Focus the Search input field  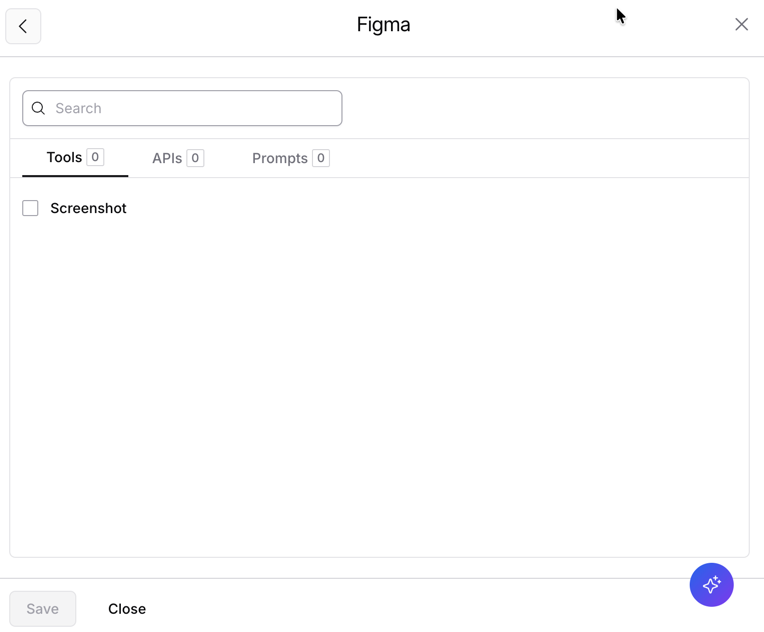point(182,108)
